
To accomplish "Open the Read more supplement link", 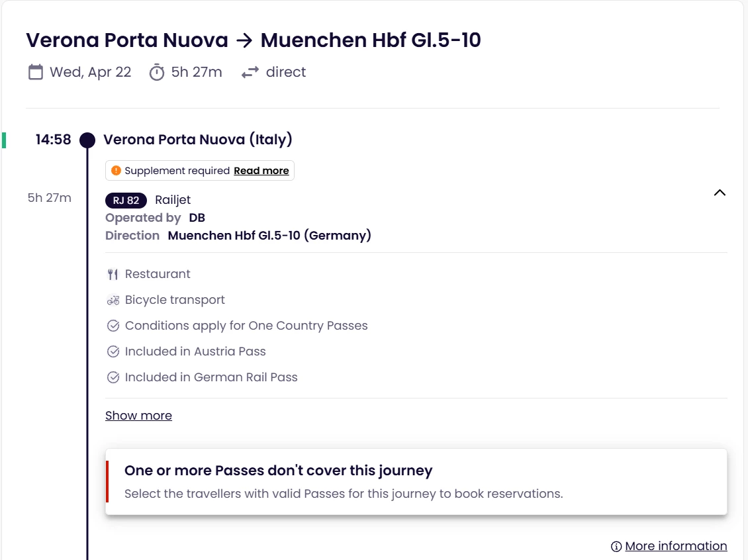I will pos(261,171).
